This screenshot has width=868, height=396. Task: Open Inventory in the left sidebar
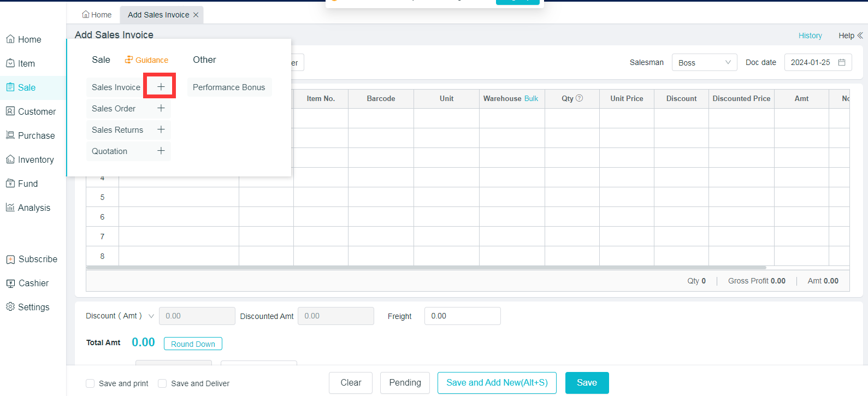36,159
